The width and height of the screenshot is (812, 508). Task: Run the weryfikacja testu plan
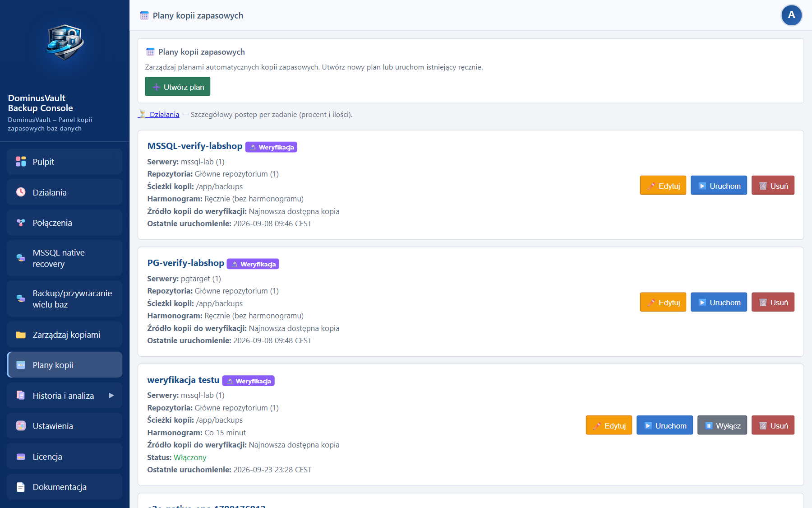665,425
